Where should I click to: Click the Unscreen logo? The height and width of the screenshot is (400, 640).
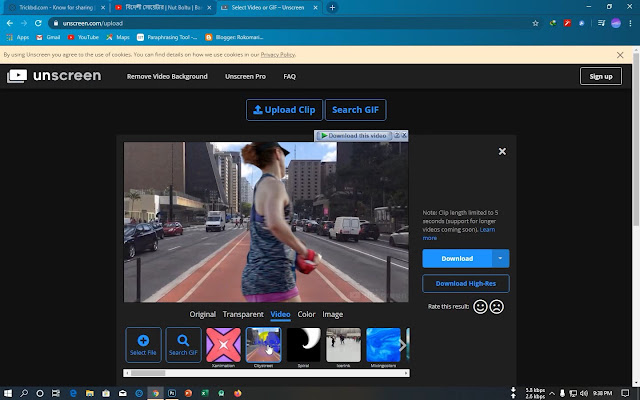point(54,76)
